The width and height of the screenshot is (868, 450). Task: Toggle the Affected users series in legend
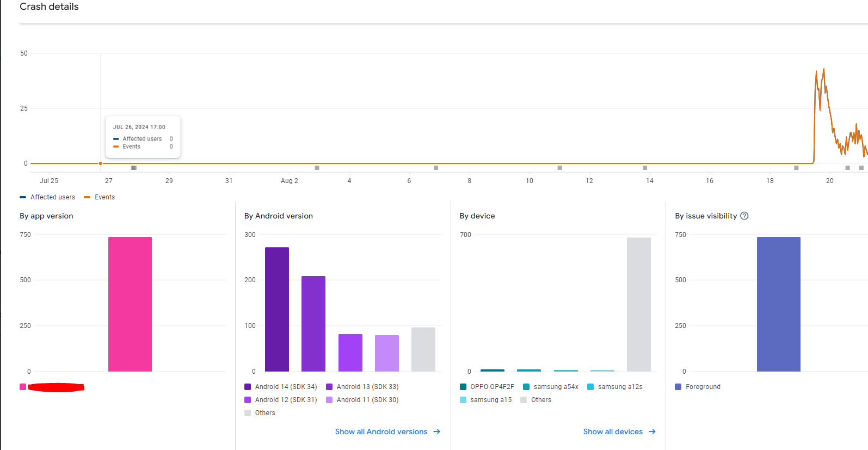[47, 197]
